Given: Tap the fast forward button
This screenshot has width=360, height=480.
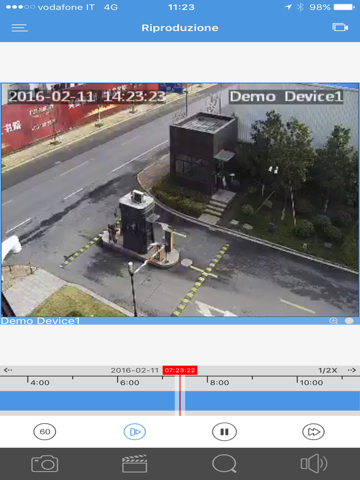Looking at the screenshot, I should [x=313, y=432].
